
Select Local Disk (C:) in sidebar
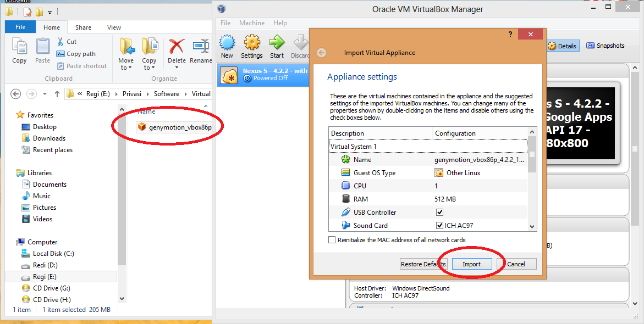48,254
